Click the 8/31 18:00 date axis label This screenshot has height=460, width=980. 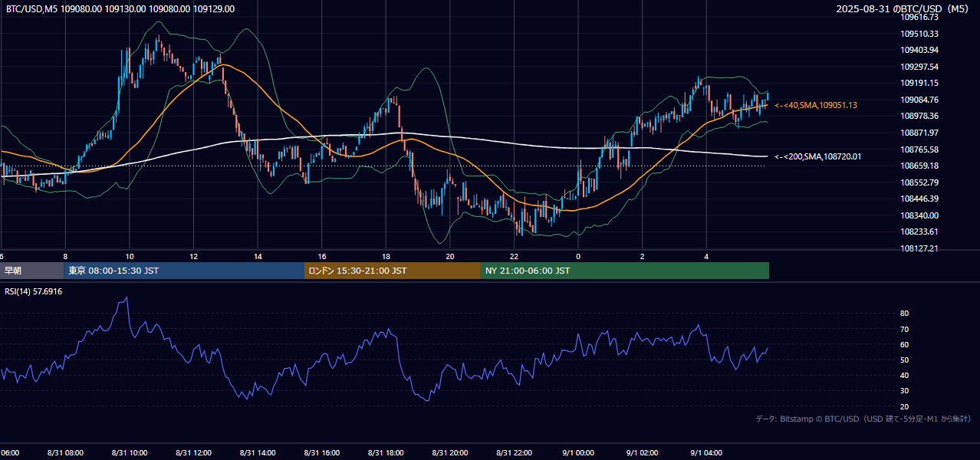[386, 453]
